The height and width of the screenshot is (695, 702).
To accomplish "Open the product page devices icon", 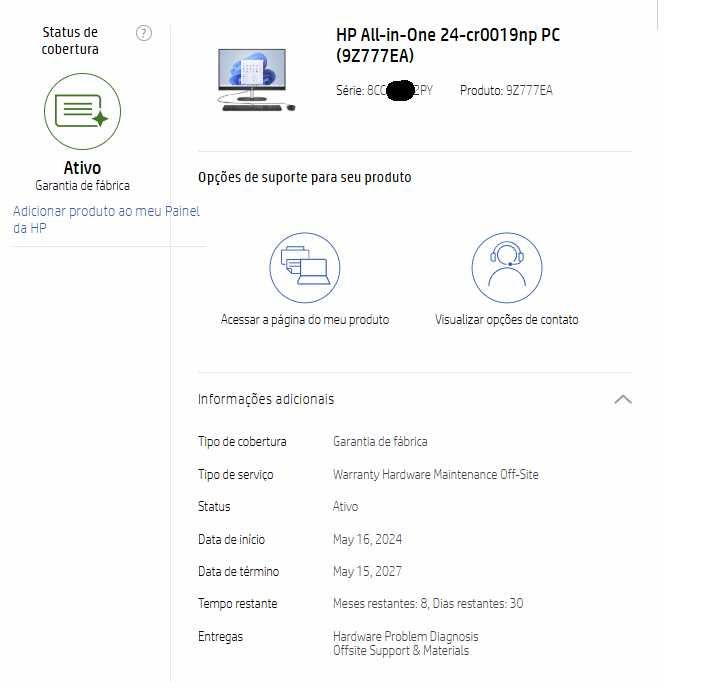I will pos(305,268).
